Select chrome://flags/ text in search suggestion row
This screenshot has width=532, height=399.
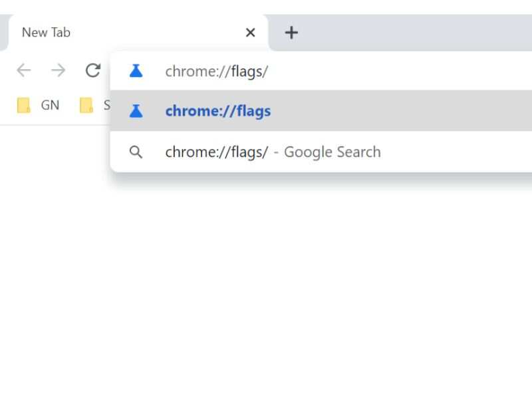tap(216, 152)
